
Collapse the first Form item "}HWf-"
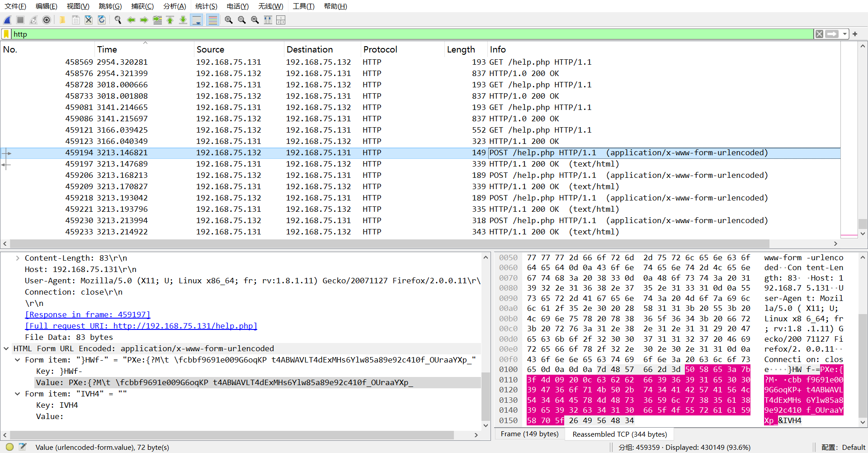(18, 360)
